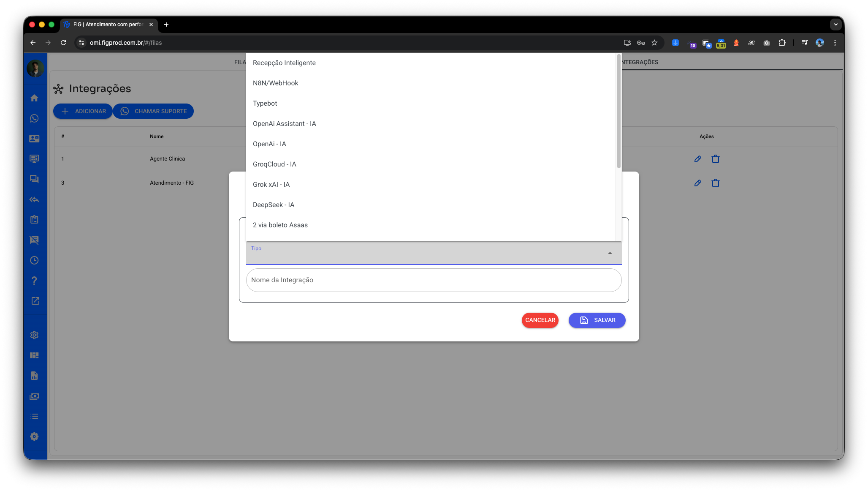Click the contacts card sidebar icon
Screen dimensions: 868x491
point(35,139)
